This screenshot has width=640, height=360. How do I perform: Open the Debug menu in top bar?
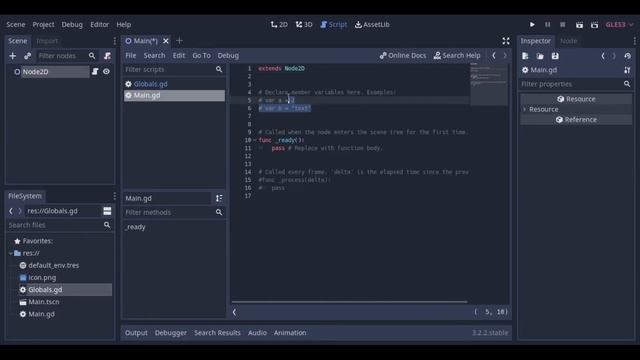coord(72,24)
